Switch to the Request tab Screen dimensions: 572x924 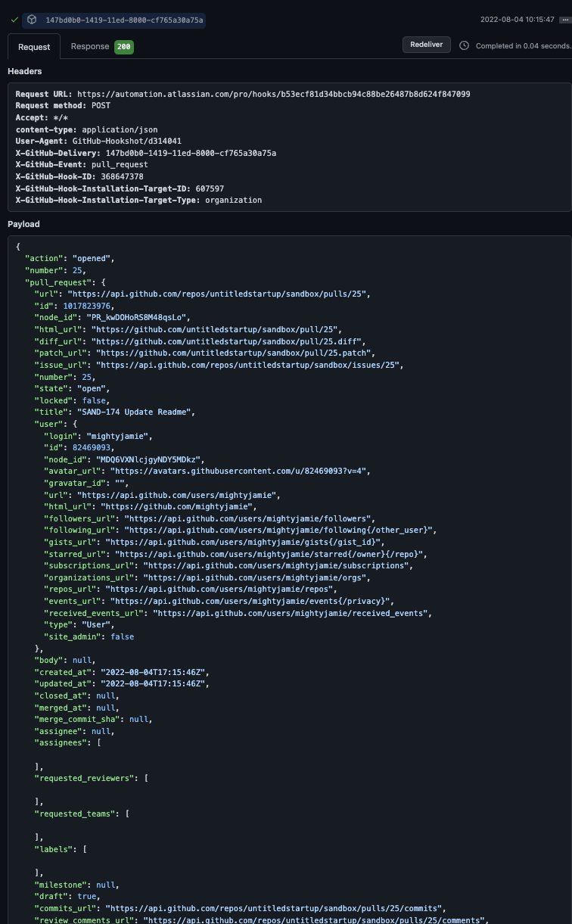point(34,47)
